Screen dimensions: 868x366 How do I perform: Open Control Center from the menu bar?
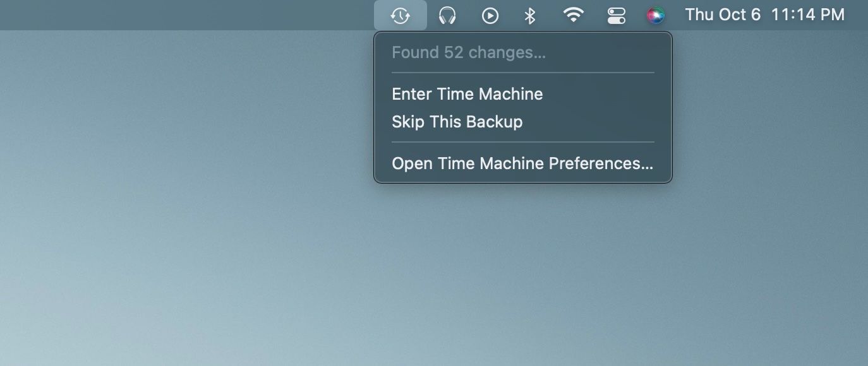616,15
